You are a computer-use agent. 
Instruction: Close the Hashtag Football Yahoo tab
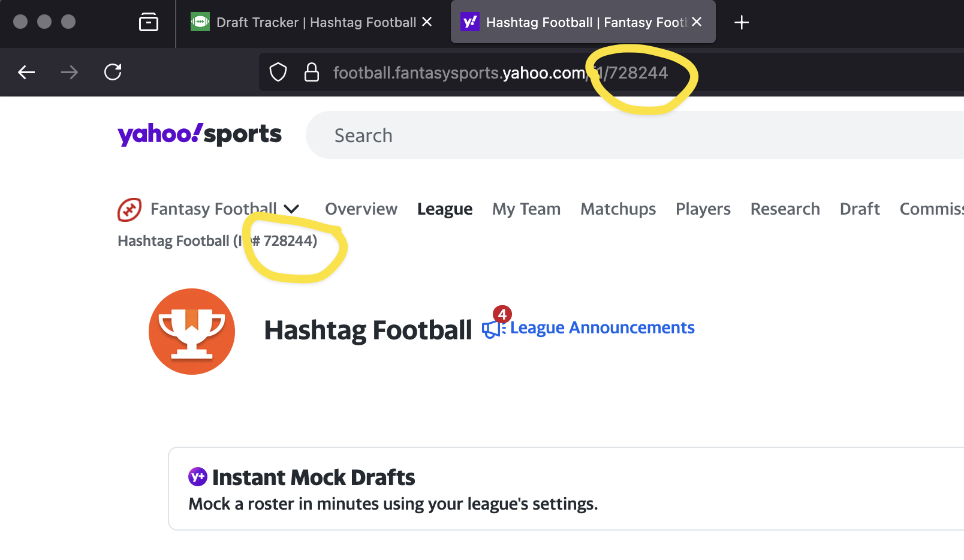pyautogui.click(x=697, y=22)
